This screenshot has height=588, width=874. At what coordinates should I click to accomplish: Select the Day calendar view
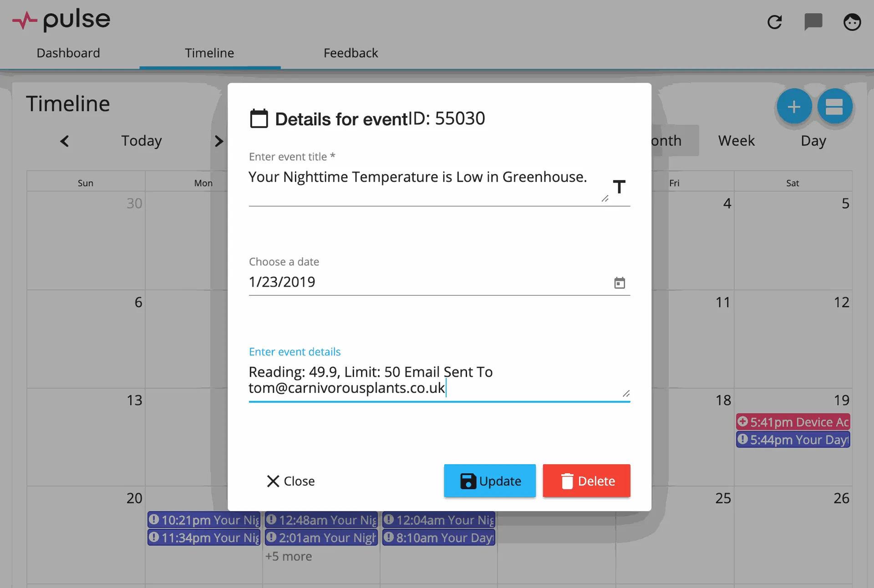[813, 141]
